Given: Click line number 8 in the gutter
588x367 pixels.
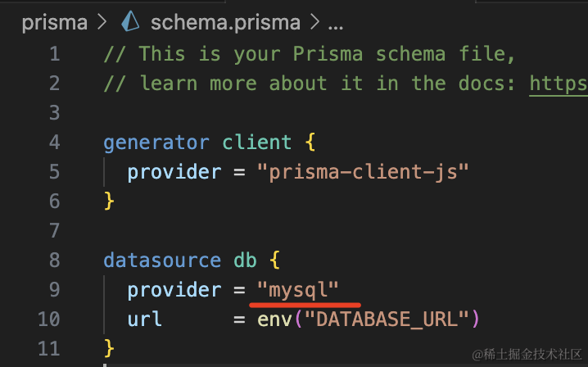Looking at the screenshot, I should [54, 260].
